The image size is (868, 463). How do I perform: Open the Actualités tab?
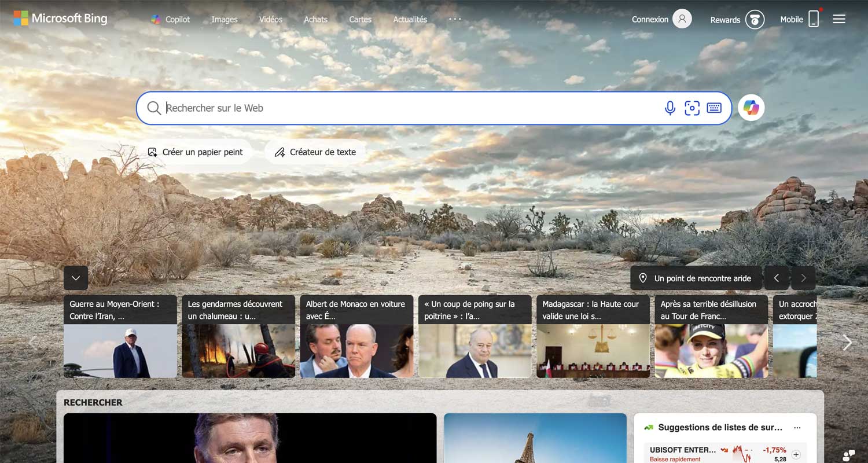(x=410, y=19)
